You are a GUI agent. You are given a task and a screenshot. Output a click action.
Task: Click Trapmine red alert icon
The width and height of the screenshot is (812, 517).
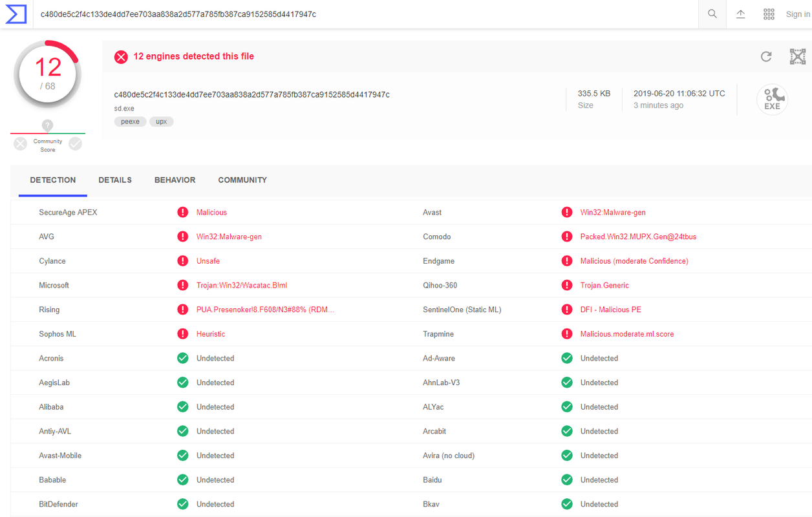pyautogui.click(x=567, y=334)
